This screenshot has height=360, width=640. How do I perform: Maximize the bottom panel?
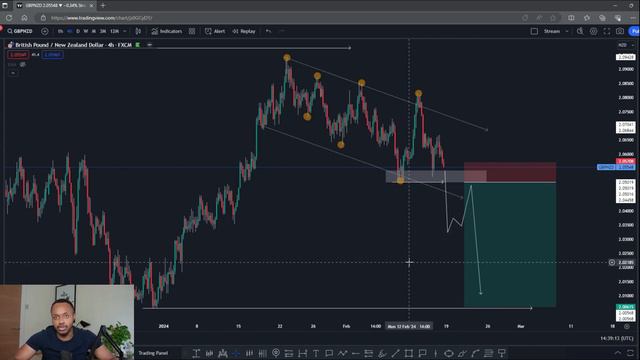click(631, 353)
